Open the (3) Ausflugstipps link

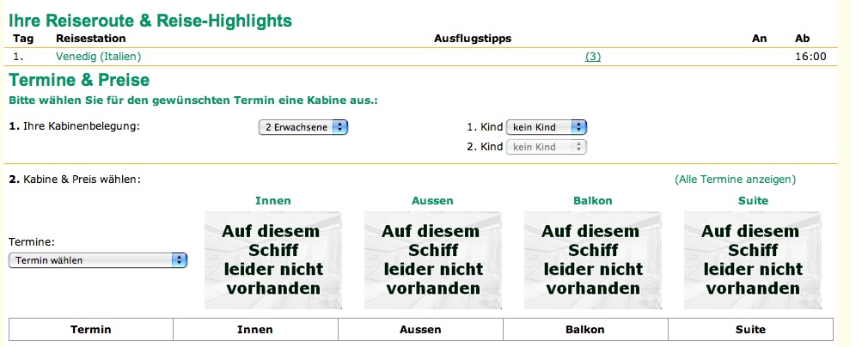point(593,57)
